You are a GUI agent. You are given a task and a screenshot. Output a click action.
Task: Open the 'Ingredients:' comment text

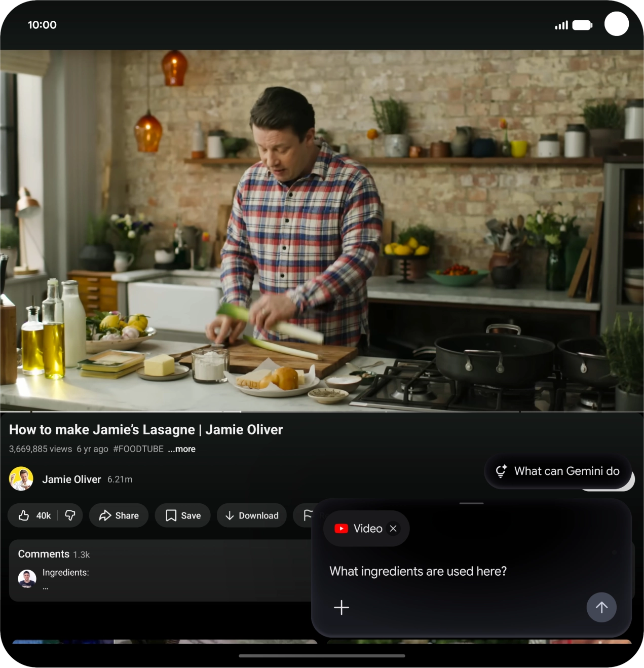point(65,572)
